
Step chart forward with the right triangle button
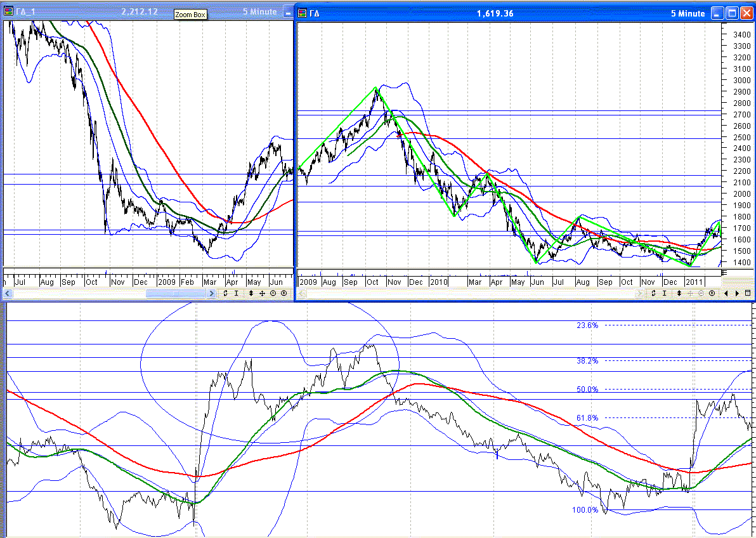tap(737, 294)
